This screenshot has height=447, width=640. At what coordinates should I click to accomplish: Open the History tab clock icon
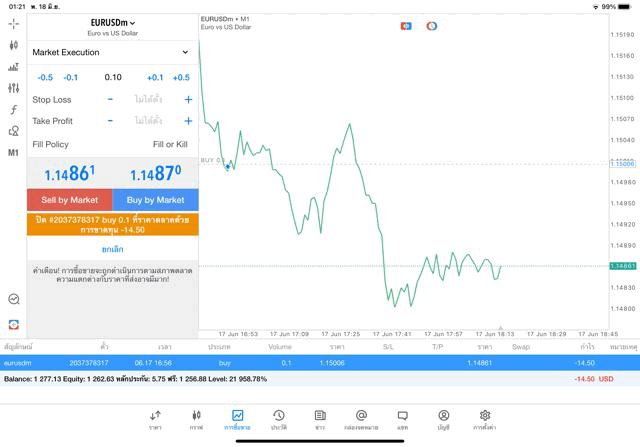point(278,419)
